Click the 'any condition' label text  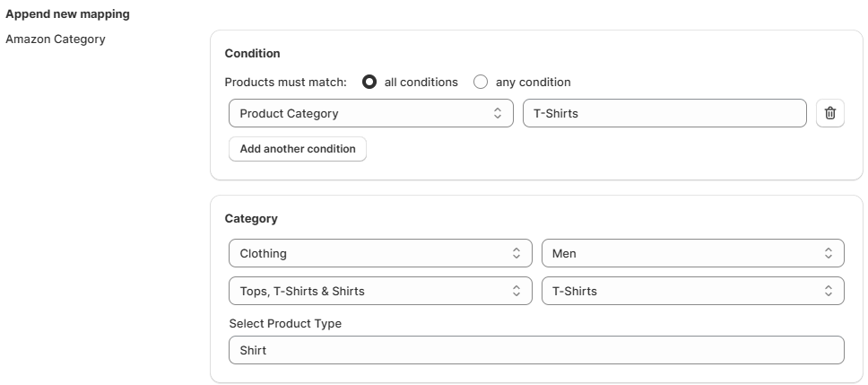534,82
